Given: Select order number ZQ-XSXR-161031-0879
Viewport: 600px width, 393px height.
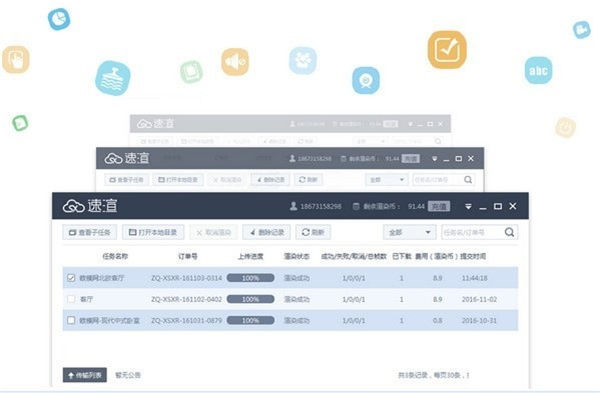Looking at the screenshot, I should point(187,320).
